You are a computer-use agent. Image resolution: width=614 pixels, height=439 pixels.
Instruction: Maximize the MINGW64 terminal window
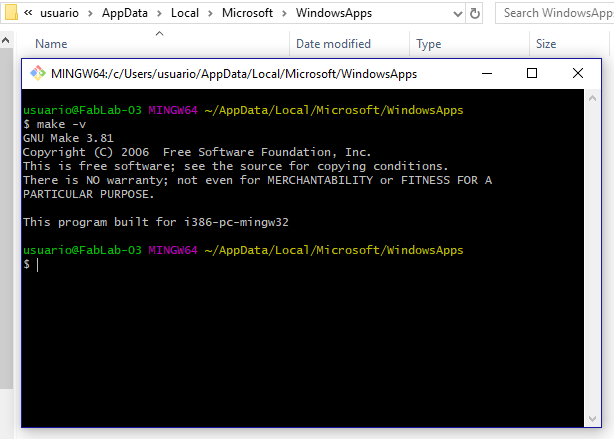click(532, 73)
